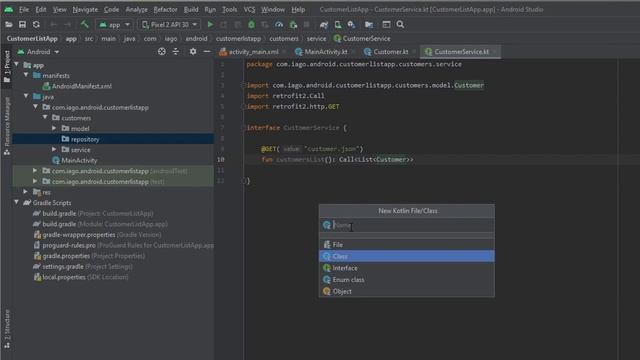Image resolution: width=640 pixels, height=360 pixels.
Task: Click the Debug app bug icon
Action: click(251, 24)
